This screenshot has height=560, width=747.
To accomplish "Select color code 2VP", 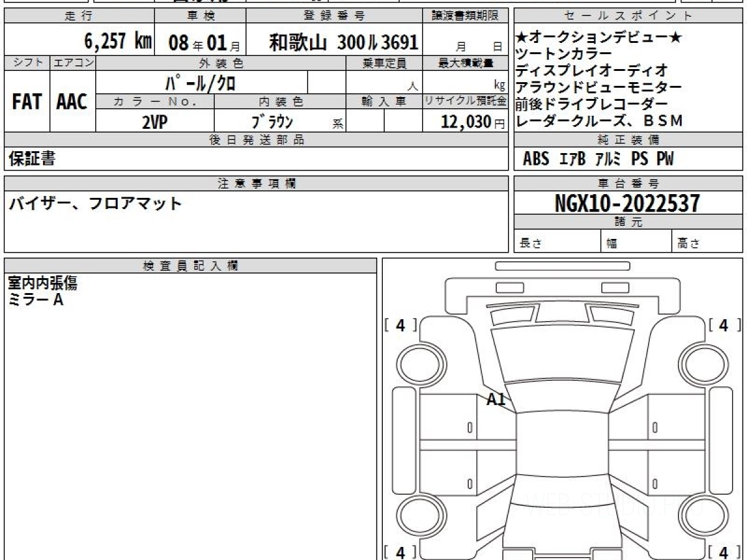I will pos(155,122).
